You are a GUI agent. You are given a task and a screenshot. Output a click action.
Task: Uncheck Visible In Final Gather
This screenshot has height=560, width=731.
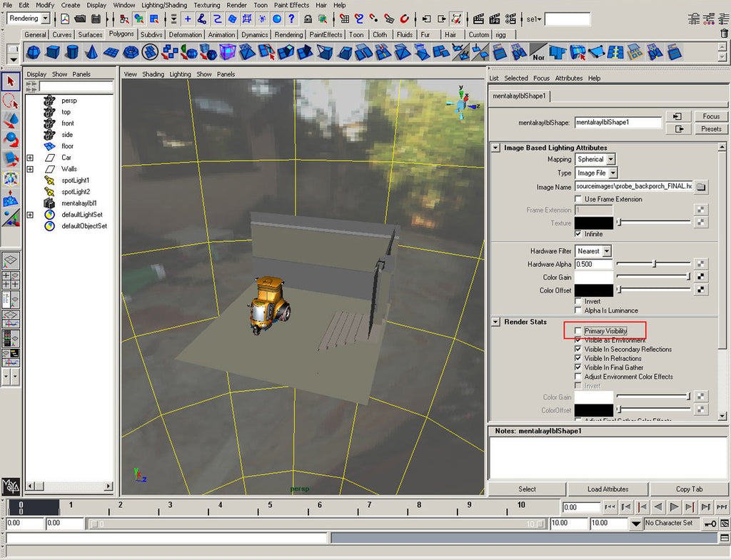pyautogui.click(x=578, y=367)
